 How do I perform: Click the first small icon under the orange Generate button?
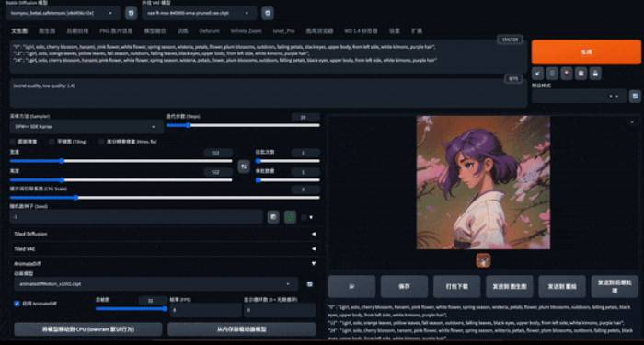pyautogui.click(x=537, y=74)
